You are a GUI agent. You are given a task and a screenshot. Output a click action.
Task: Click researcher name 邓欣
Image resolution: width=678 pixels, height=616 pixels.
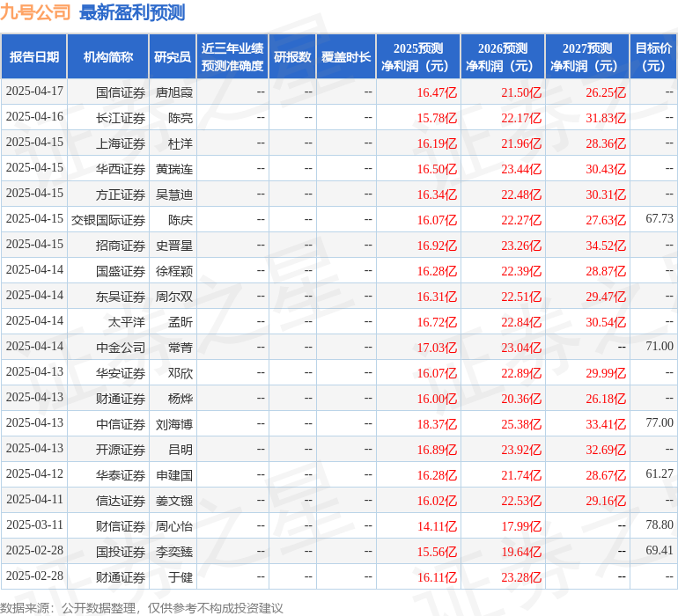tap(181, 372)
